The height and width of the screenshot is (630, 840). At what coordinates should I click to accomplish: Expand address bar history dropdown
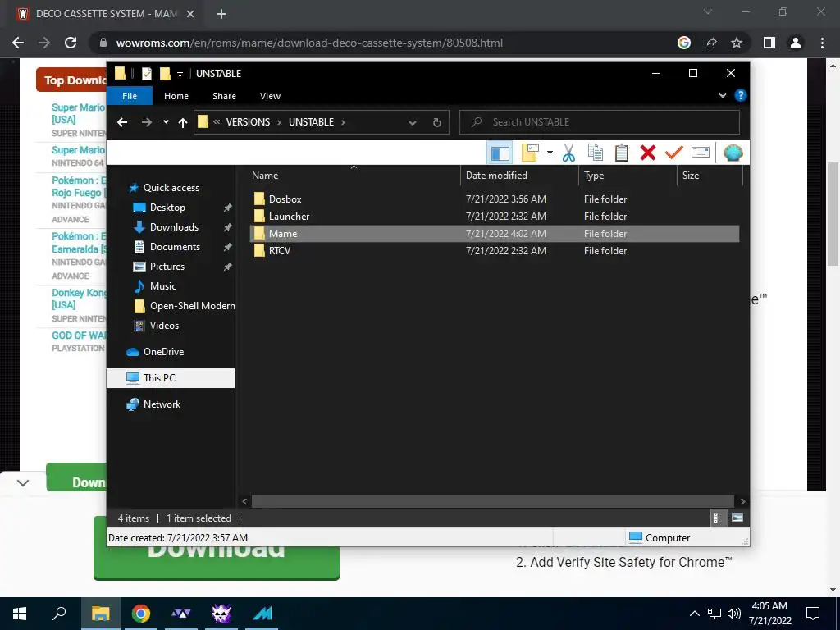(x=412, y=123)
